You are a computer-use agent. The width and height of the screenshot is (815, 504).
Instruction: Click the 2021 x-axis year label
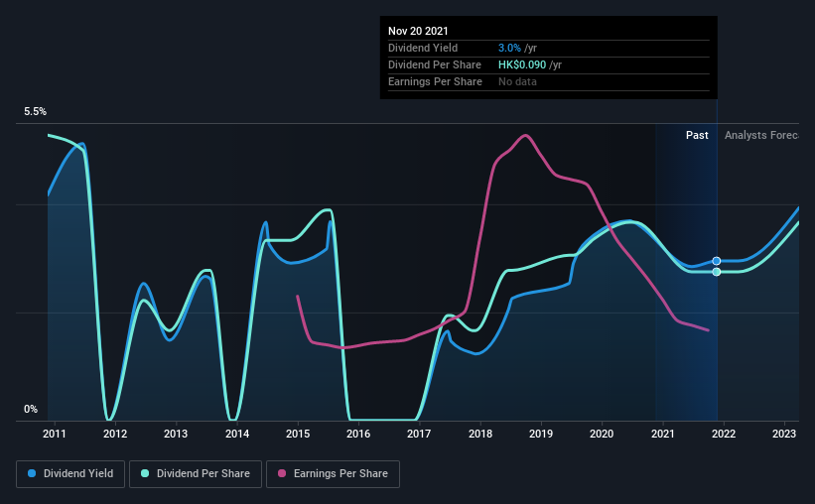coord(663,434)
